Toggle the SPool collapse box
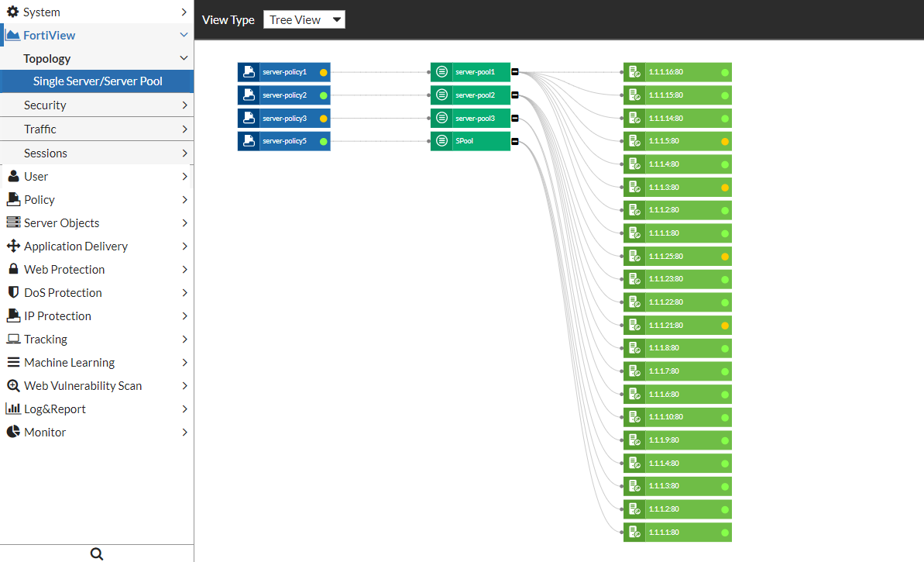This screenshot has width=924, height=562. (x=514, y=141)
